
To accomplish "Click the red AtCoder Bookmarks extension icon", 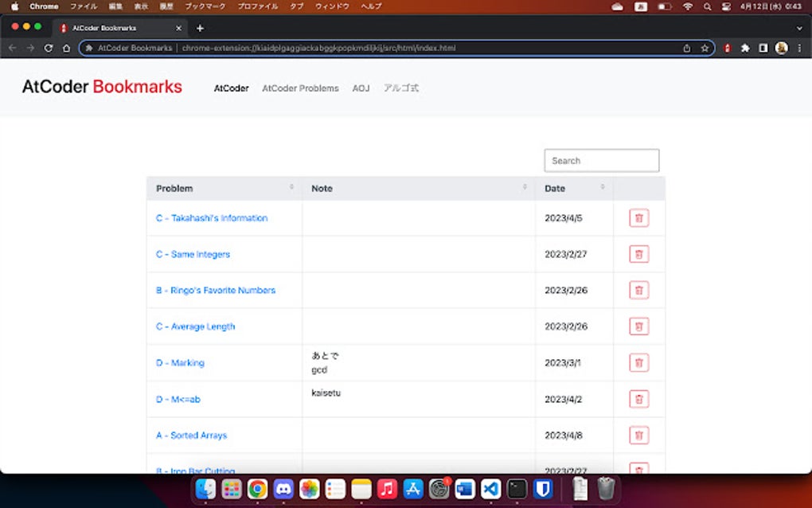I will coord(727,48).
